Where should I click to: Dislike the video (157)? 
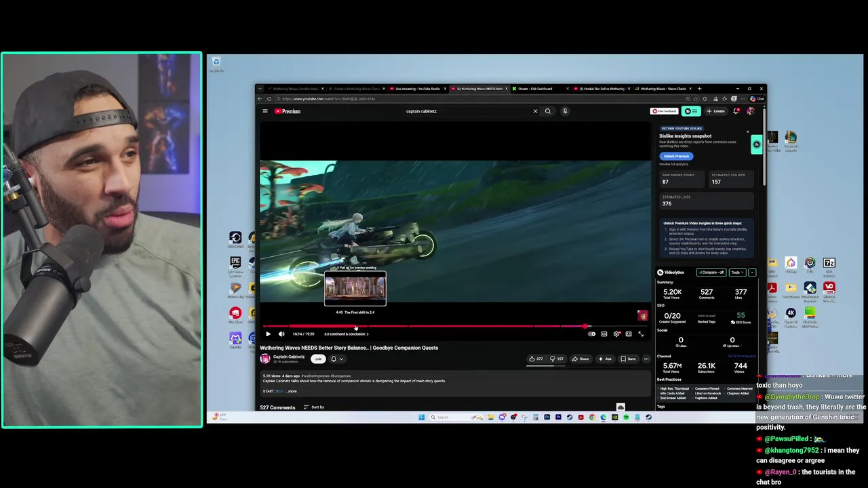[x=557, y=359]
